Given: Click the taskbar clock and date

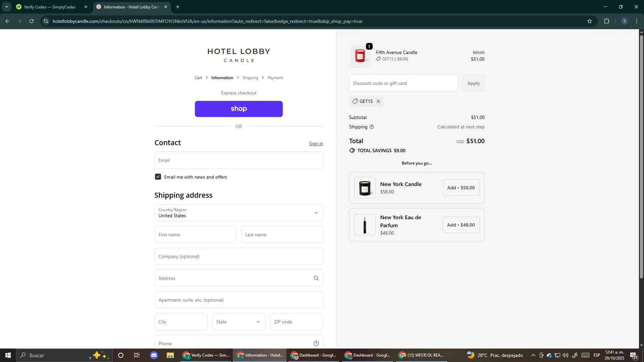Looking at the screenshot, I should pyautogui.click(x=614, y=355).
